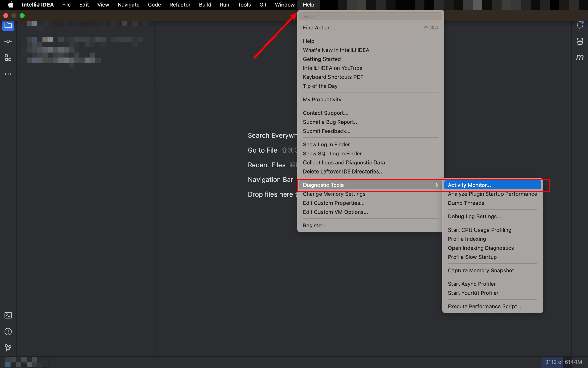
Task: Select Collect Logs and Diagnostic Data
Action: click(371, 163)
